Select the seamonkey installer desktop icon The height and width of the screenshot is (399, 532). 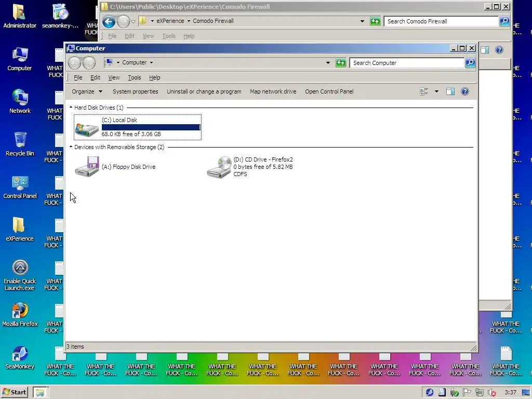[60, 16]
